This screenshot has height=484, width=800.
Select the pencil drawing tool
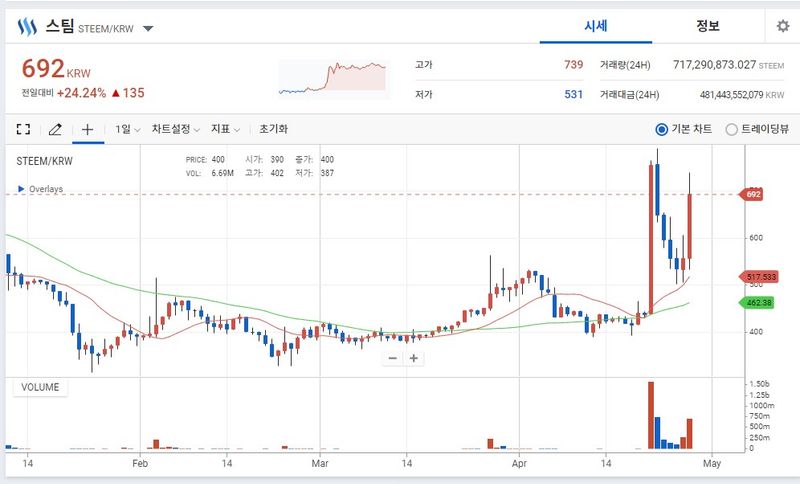tap(55, 130)
